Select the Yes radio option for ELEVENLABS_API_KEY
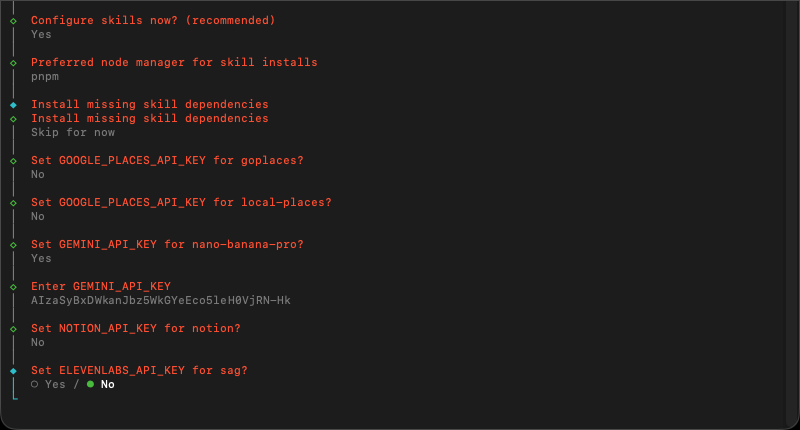Image resolution: width=800 pixels, height=430 pixels. click(x=51, y=384)
